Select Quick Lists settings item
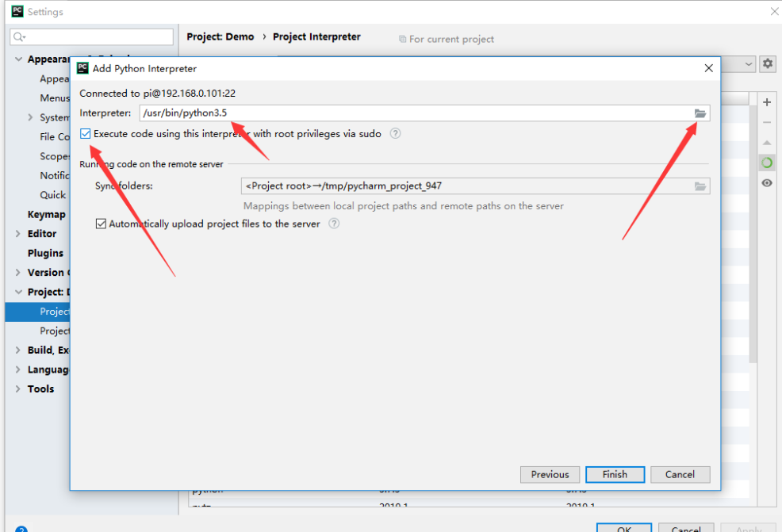 53,195
